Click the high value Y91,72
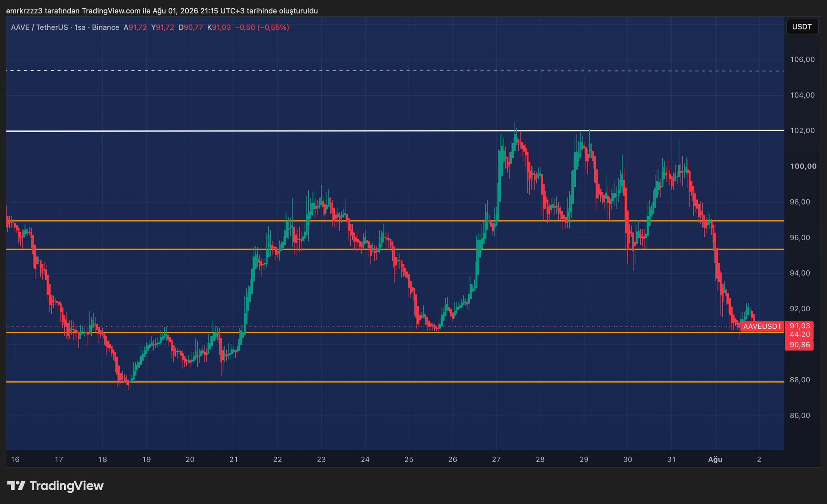Viewport: 827px width, 504px height. (163, 27)
